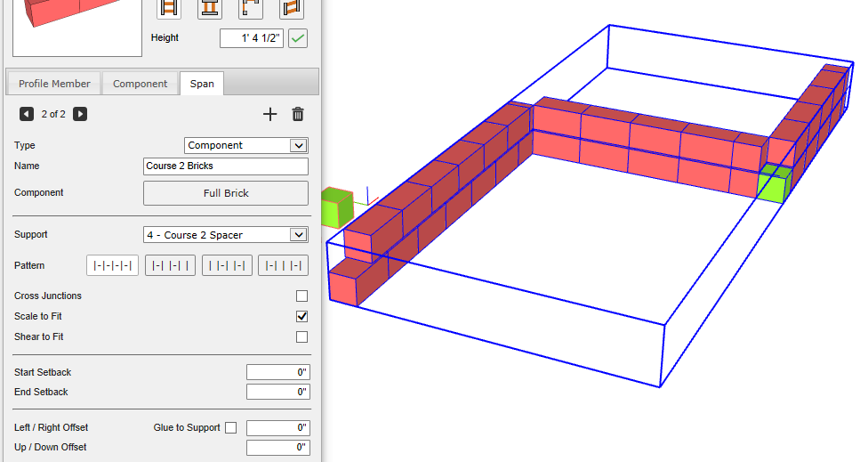Click the '2 of 2' span counter text

53,114
